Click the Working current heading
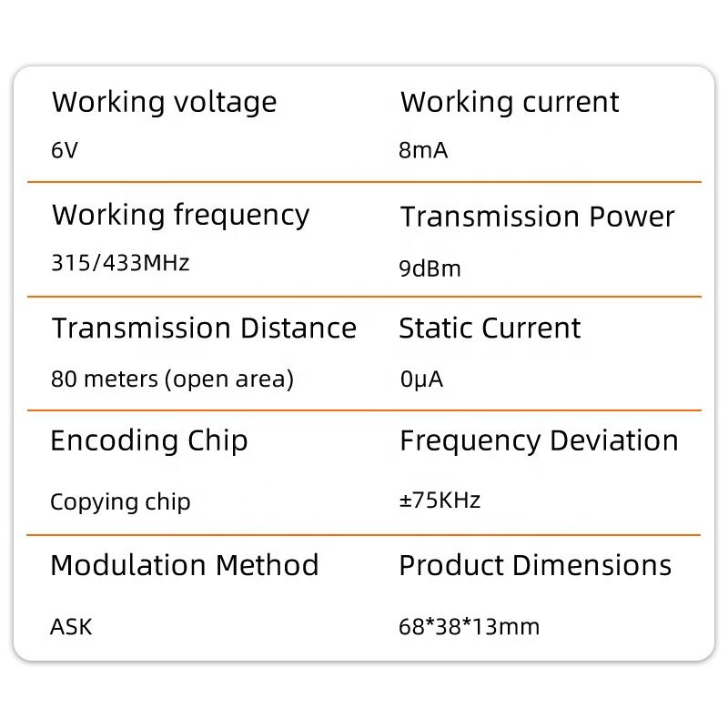728x728 pixels. [509, 102]
